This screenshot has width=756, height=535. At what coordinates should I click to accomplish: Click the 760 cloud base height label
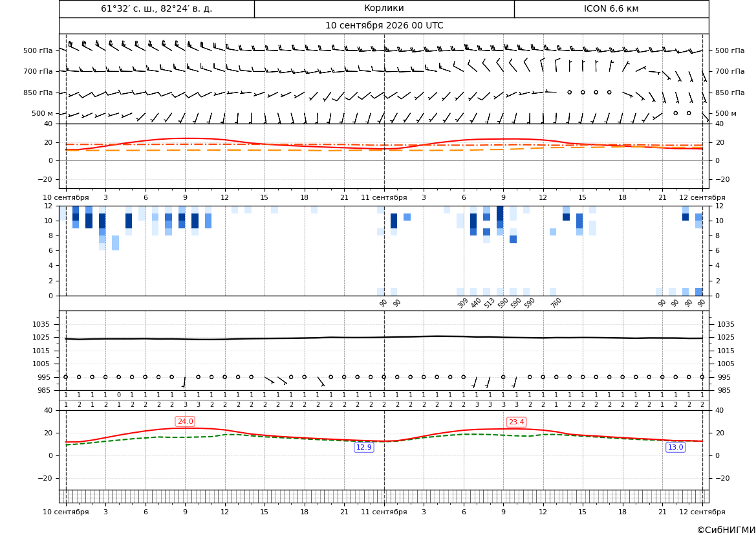(x=556, y=303)
